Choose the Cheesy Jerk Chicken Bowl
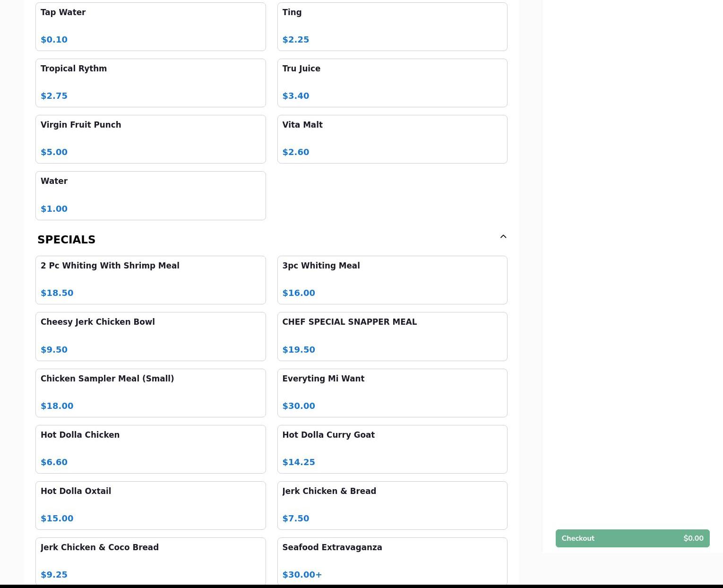This screenshot has height=588, width=723. (x=151, y=337)
